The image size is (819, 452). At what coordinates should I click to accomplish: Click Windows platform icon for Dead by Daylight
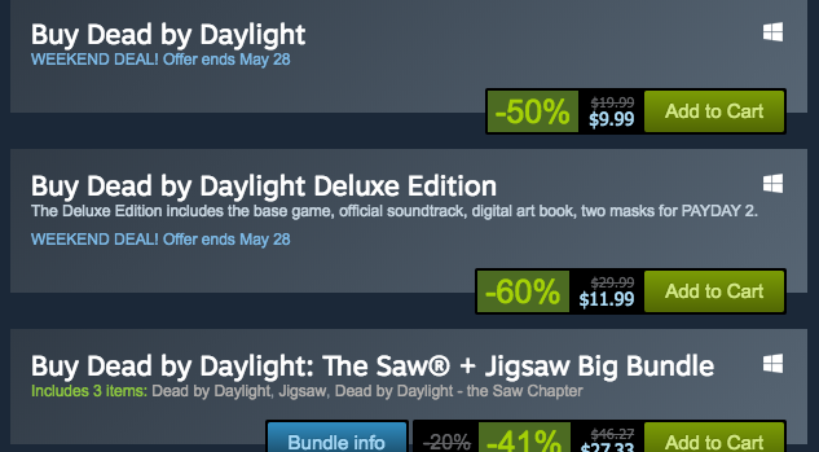[772, 33]
